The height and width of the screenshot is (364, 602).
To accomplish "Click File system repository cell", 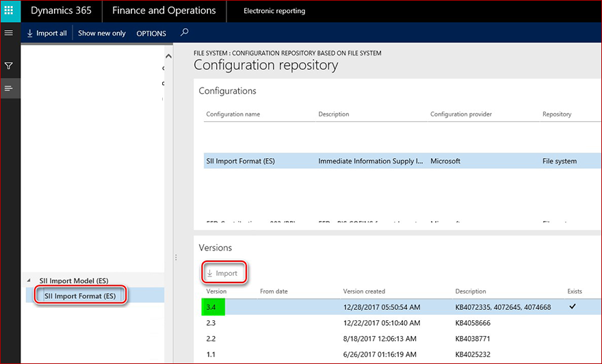I will tap(560, 161).
